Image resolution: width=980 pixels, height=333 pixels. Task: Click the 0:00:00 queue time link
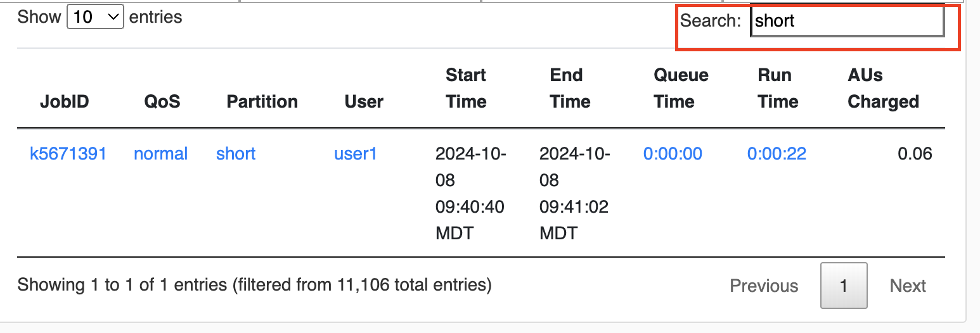(673, 154)
